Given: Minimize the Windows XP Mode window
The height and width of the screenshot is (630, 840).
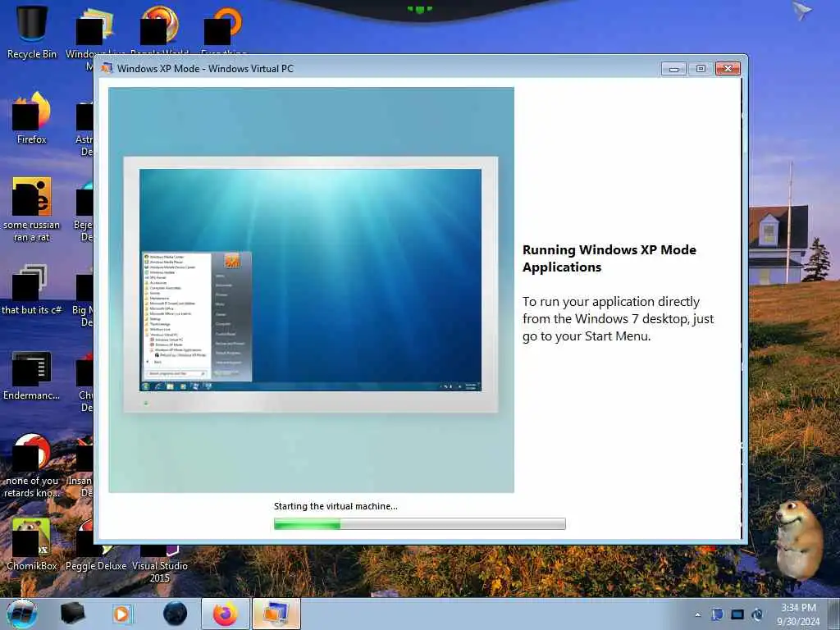Looking at the screenshot, I should click(674, 69).
